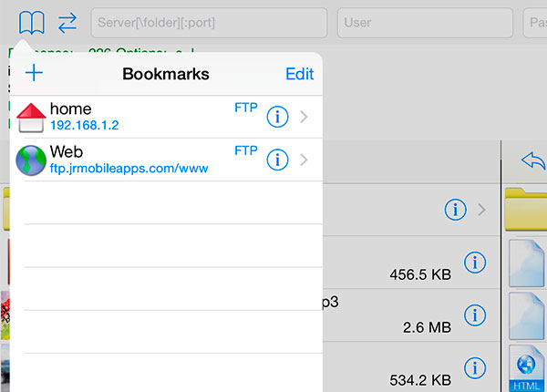Focus the Server[\folder][:port] field
This screenshot has width=547, height=392.
209,23
